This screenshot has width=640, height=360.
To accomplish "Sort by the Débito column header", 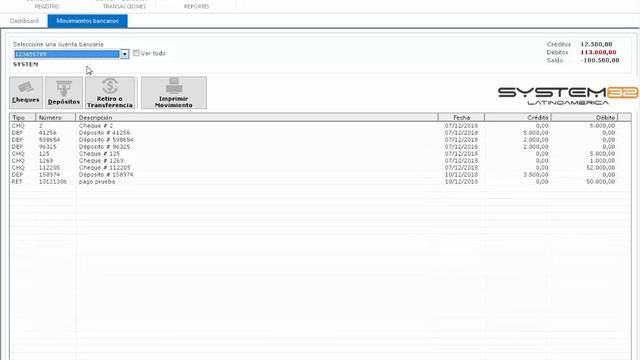I will pyautogui.click(x=584, y=118).
